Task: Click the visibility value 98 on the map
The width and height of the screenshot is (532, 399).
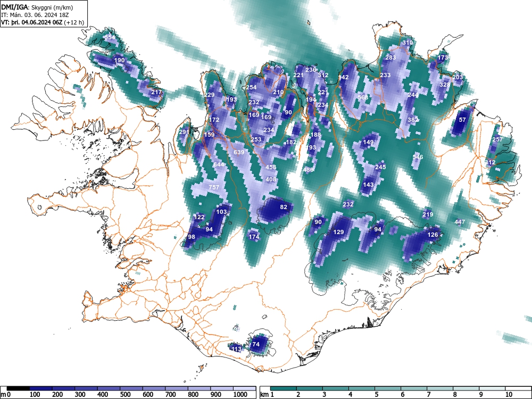Action: point(192,237)
